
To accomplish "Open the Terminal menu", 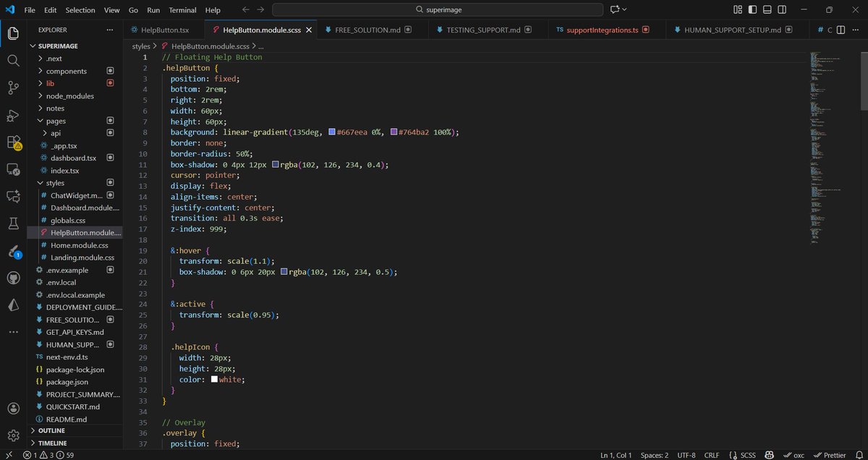I will pyautogui.click(x=182, y=9).
